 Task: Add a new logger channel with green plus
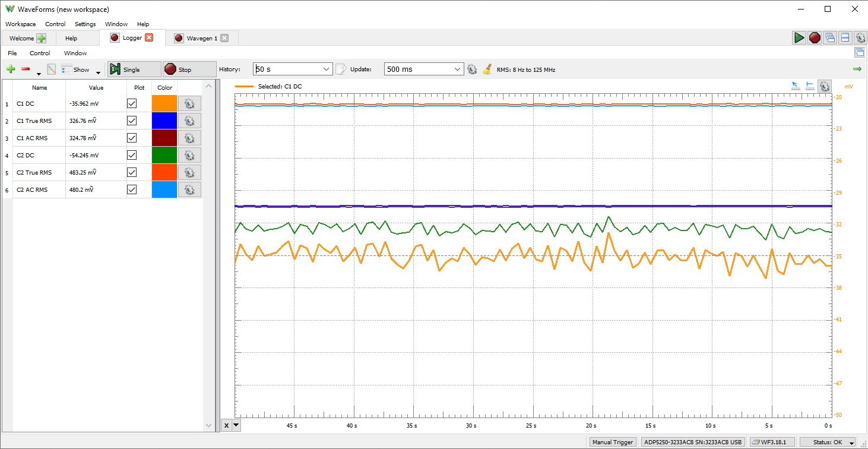[11, 69]
